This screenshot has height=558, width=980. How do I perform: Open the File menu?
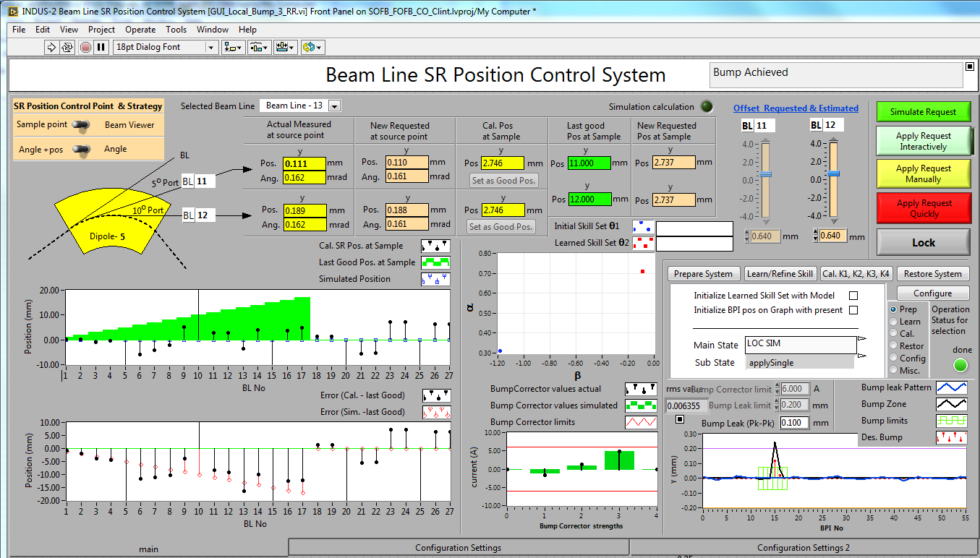click(19, 30)
